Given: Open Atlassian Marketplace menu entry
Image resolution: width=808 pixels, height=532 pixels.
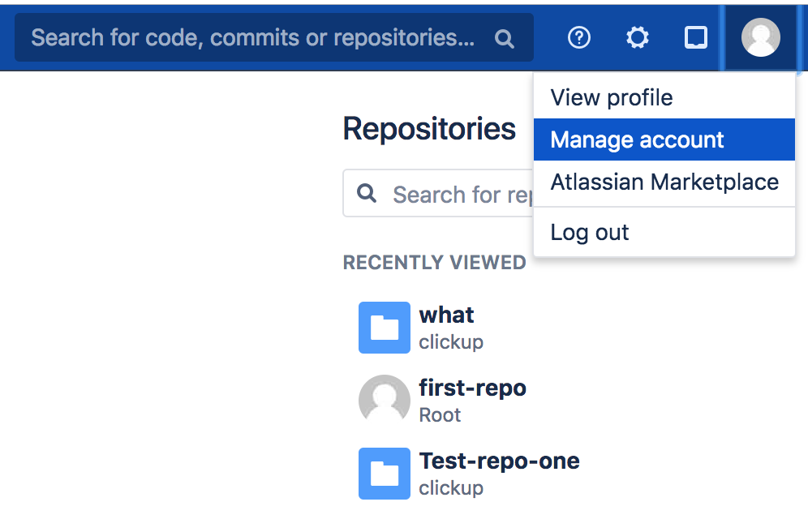Looking at the screenshot, I should (664, 182).
